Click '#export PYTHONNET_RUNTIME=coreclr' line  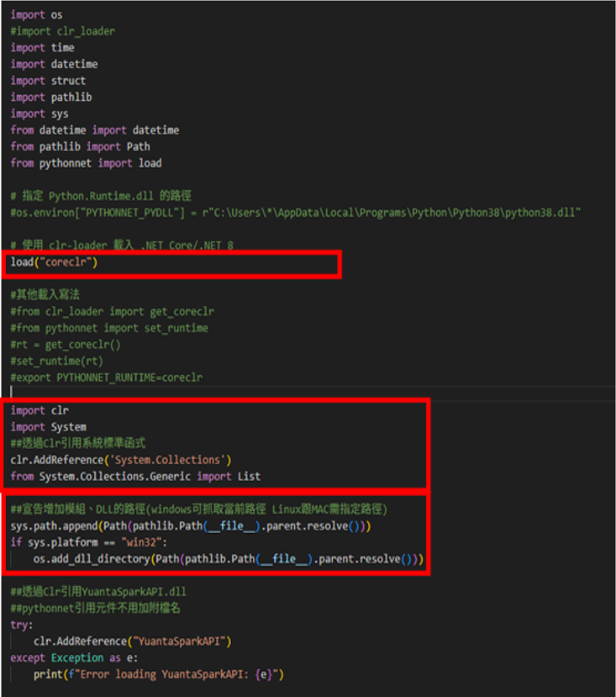(x=107, y=378)
